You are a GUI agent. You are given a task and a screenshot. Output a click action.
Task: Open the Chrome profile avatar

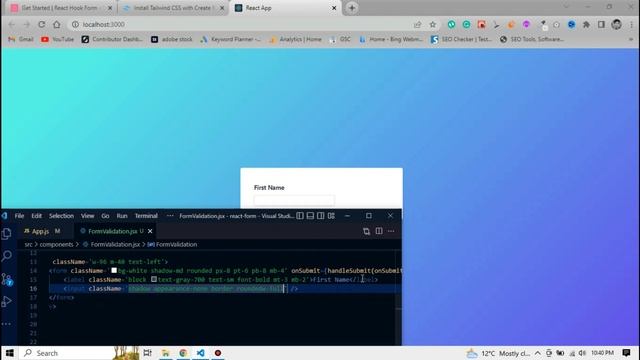coord(616,24)
